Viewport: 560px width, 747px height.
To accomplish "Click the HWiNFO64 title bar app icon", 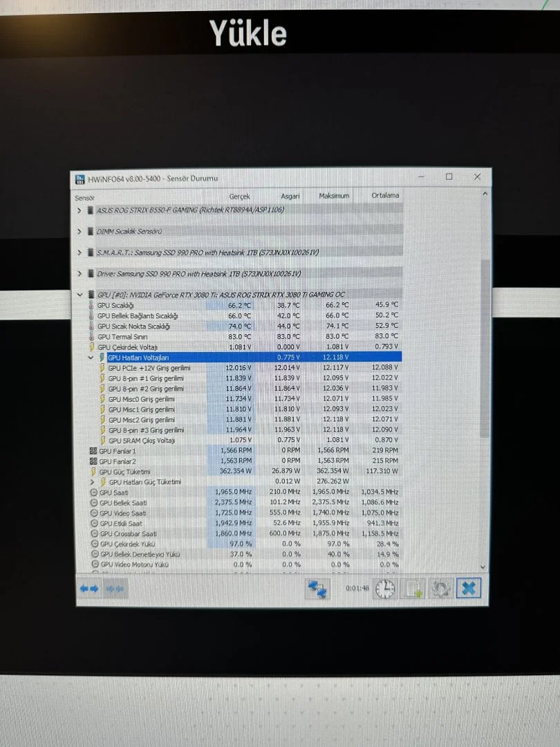I will [80, 179].
